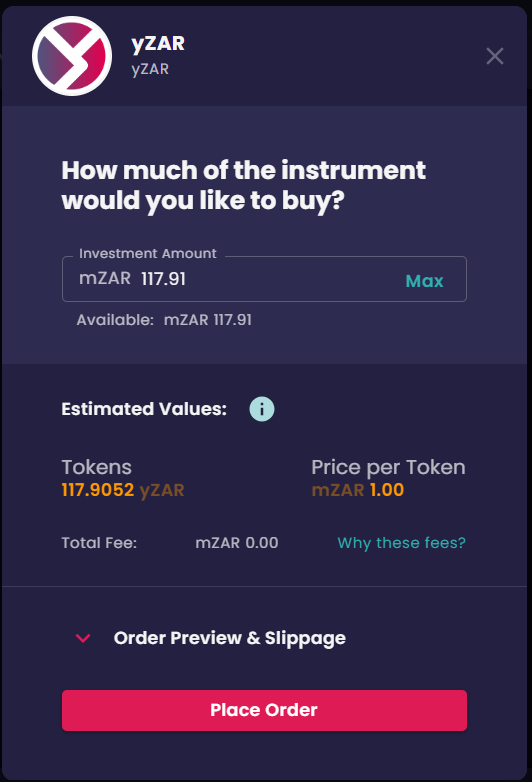The image size is (532, 782).
Task: Click Place Order
Action: click(264, 710)
